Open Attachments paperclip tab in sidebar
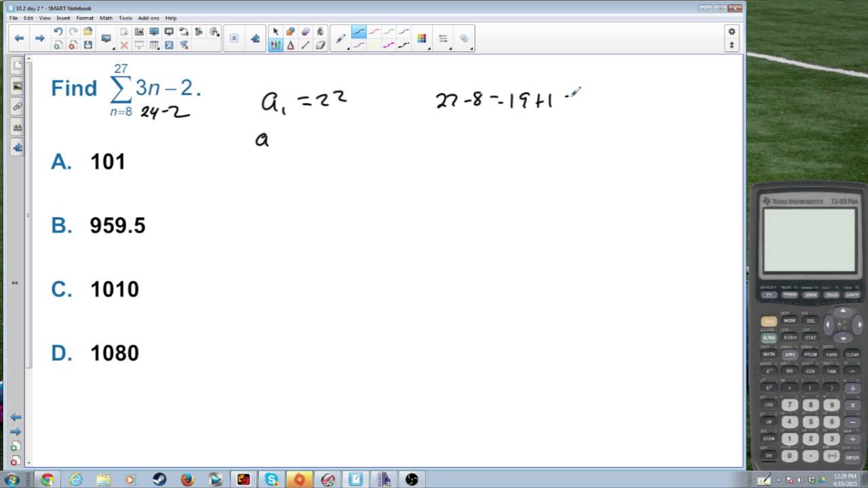The width and height of the screenshot is (868, 488). pos(18,106)
